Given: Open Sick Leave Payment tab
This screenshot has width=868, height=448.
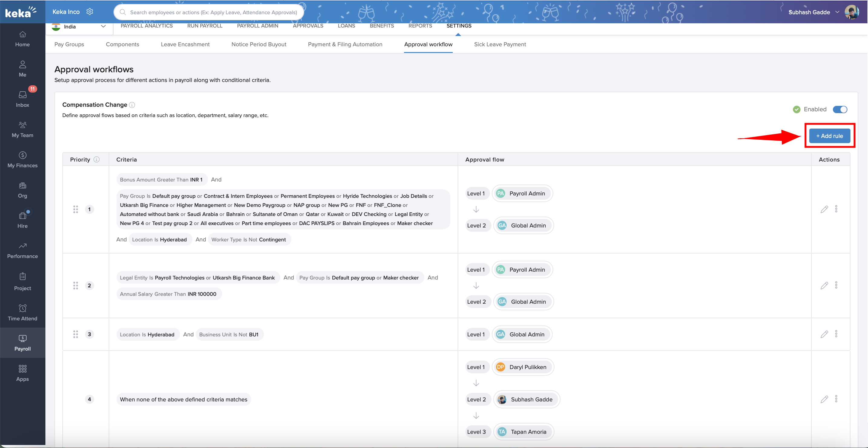Looking at the screenshot, I should [x=500, y=44].
